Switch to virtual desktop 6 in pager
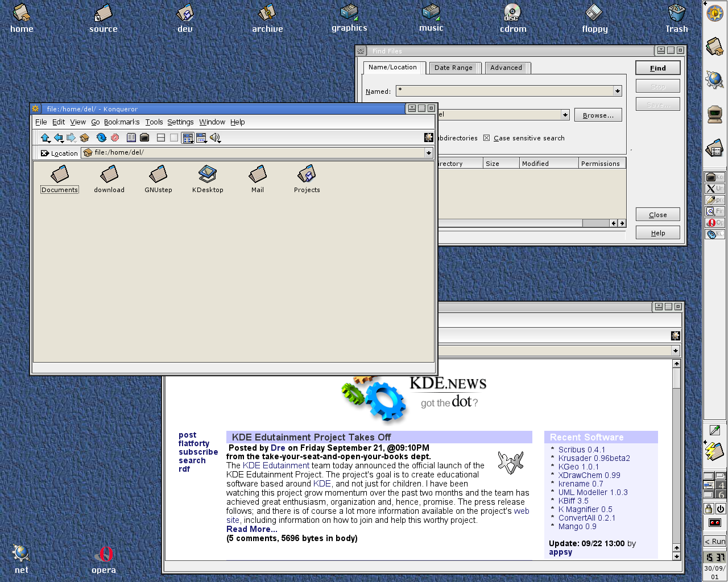 (721, 494)
